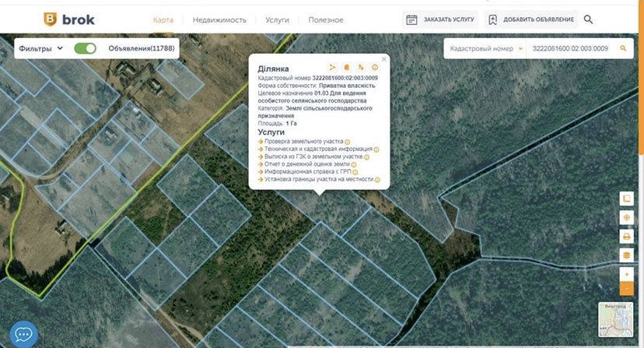Viewport: 644px width, 348px height.
Task: Zoom in with the plus button
Action: 627,274
